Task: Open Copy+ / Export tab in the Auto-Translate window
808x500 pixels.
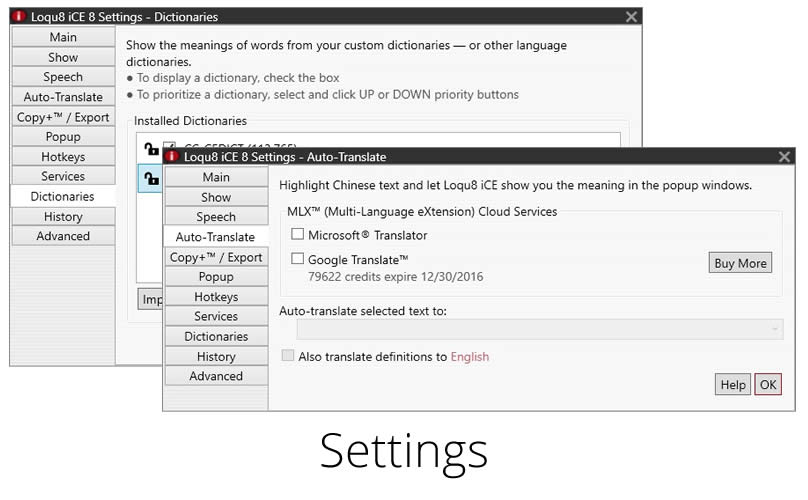Action: [x=216, y=257]
